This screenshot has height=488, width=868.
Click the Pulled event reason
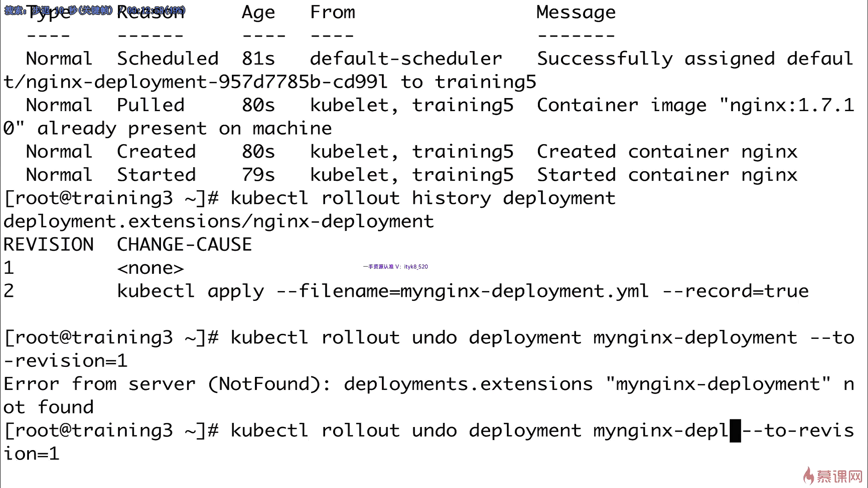point(151,105)
